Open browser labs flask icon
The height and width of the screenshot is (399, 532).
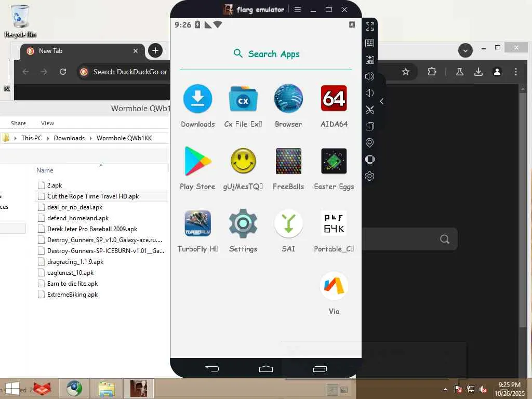pos(460,72)
